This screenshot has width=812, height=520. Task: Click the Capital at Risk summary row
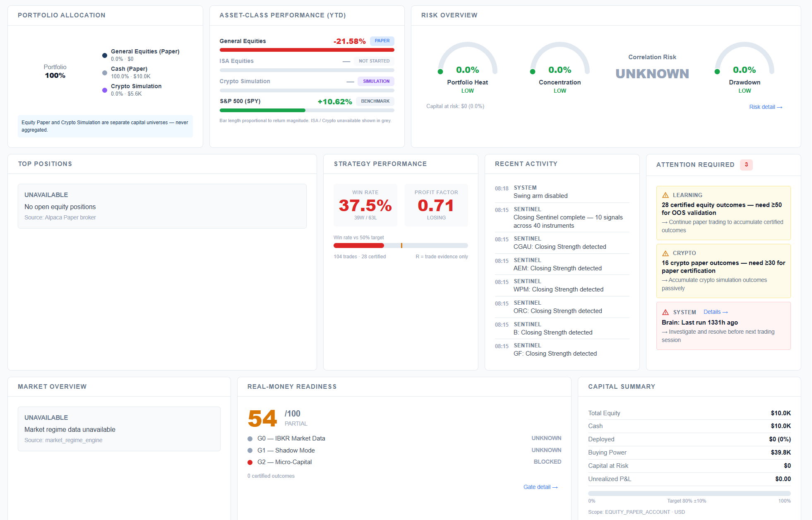(689, 466)
